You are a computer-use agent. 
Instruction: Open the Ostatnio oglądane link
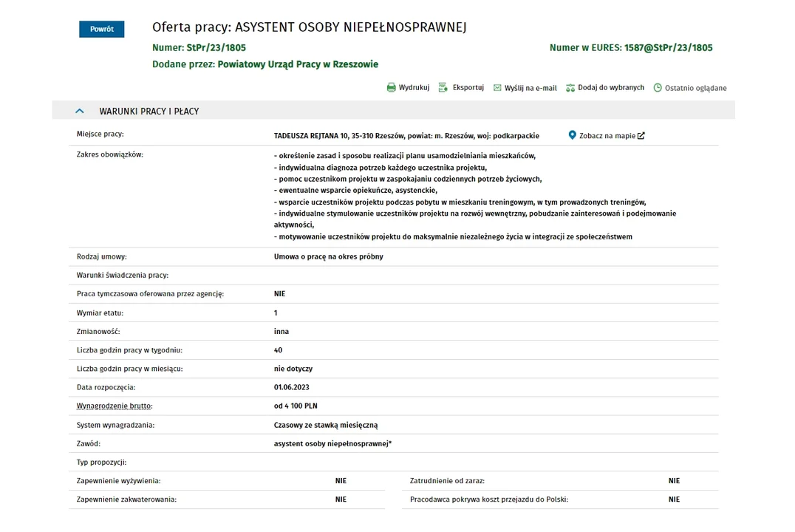(x=696, y=88)
